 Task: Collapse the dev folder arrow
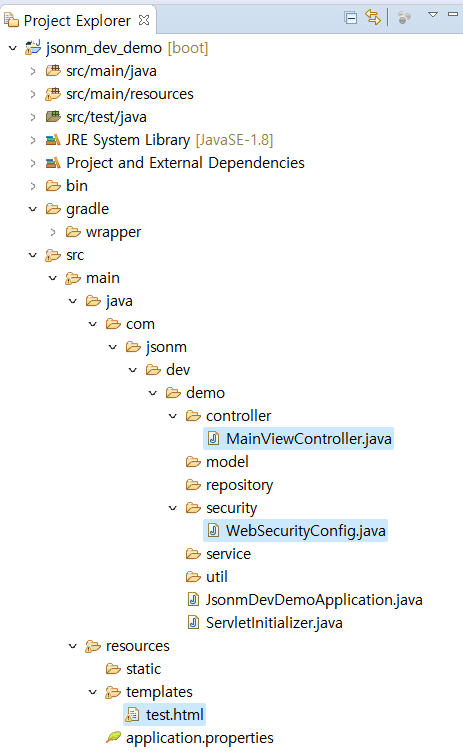click(x=133, y=370)
